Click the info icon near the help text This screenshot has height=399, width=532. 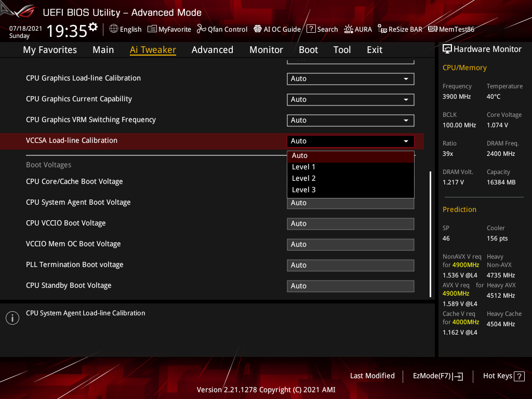12,317
